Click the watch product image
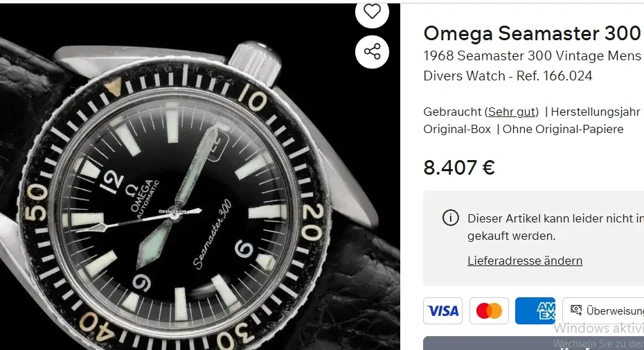Screen dimensions: 644x350 point(200,177)
